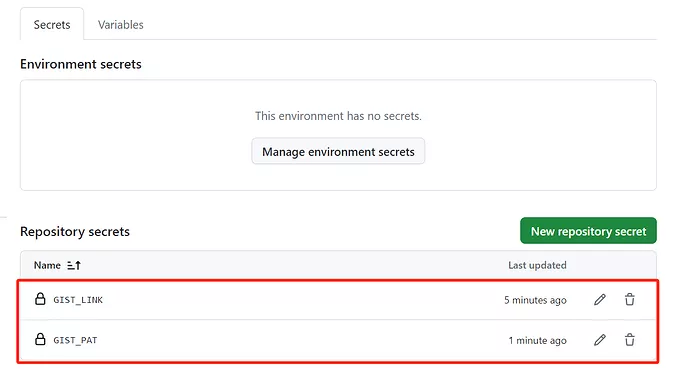Edit the GIST_LINK secret with pencil icon

[x=599, y=300]
